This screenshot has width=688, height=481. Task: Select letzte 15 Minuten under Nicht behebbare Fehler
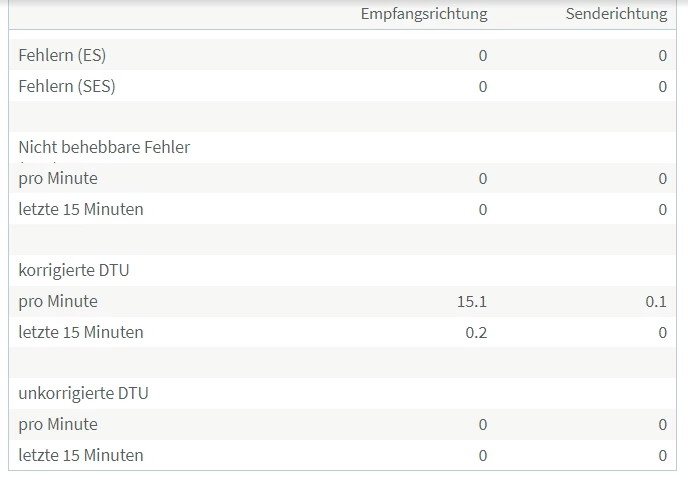coord(81,210)
